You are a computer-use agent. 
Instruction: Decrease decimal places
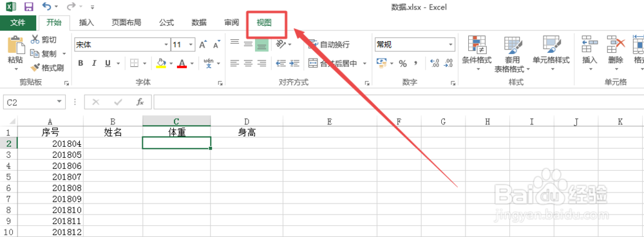pyautogui.click(x=448, y=63)
